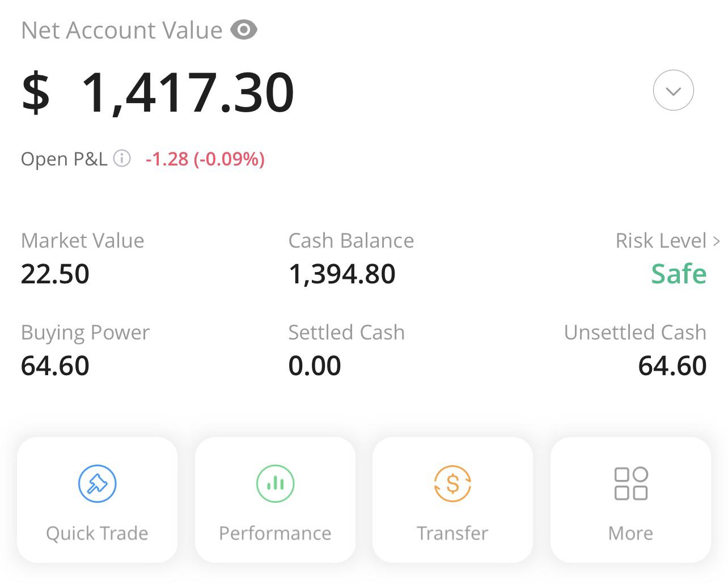Click the orange circular Transfer arrows icon

[452, 483]
